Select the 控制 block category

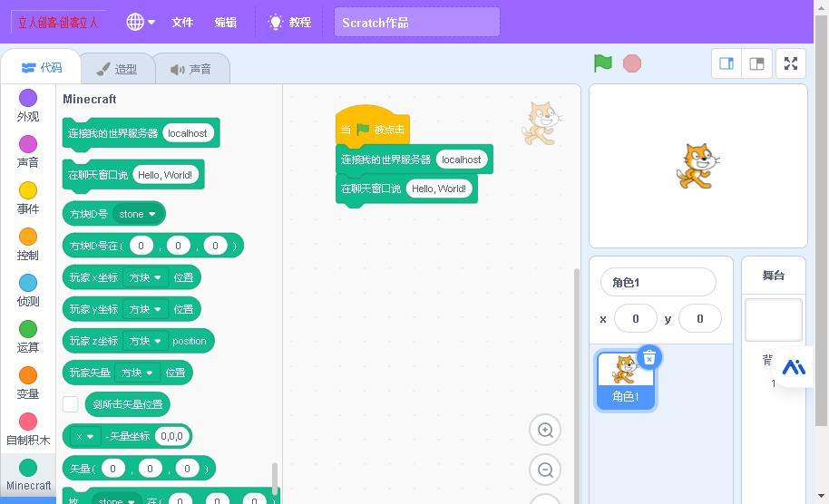click(28, 244)
